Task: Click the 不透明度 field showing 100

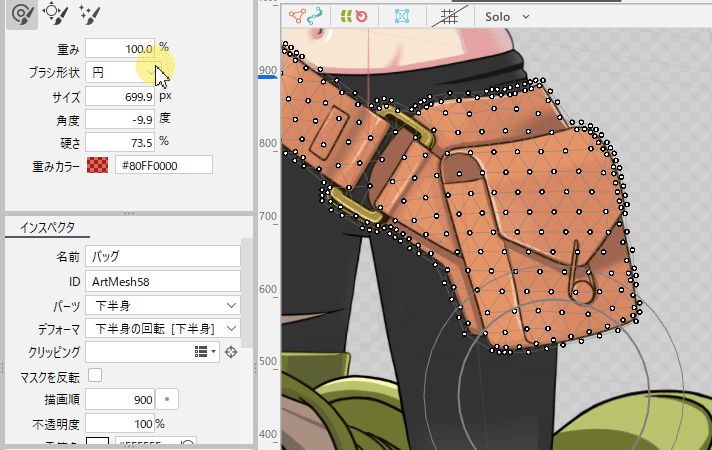Action: pos(120,424)
